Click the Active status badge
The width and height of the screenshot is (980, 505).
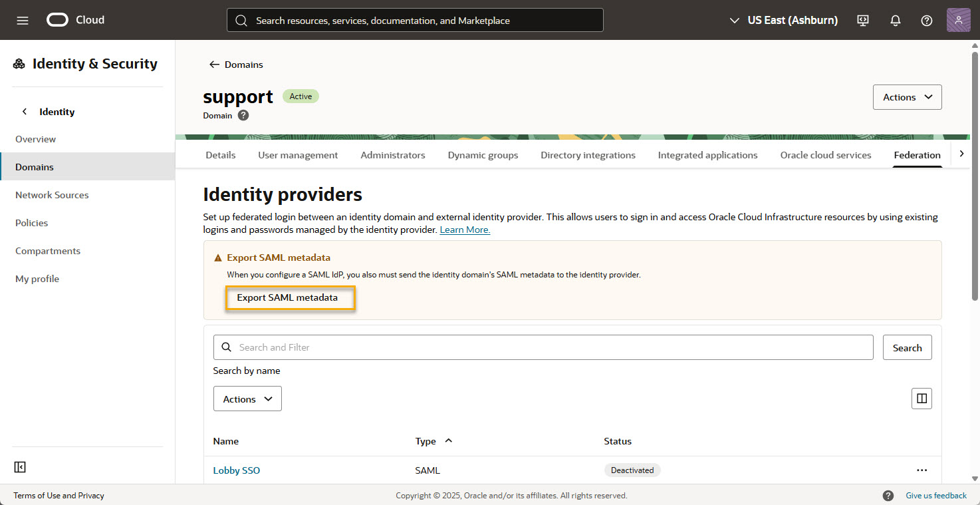(x=301, y=96)
